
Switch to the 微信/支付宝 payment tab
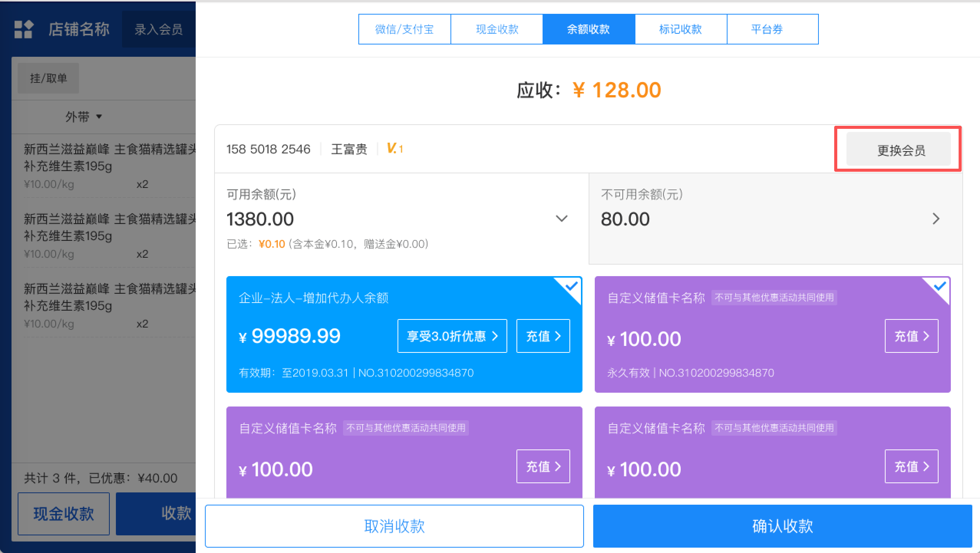(x=404, y=29)
